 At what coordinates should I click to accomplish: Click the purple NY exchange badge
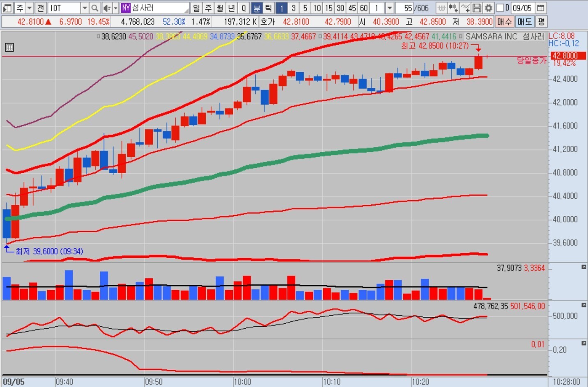click(x=126, y=8)
